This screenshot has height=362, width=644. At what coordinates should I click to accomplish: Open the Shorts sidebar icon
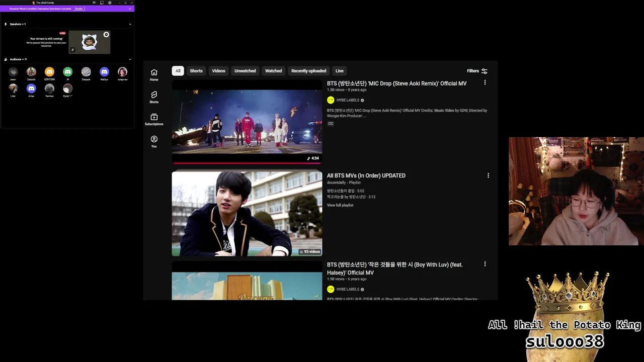[154, 97]
